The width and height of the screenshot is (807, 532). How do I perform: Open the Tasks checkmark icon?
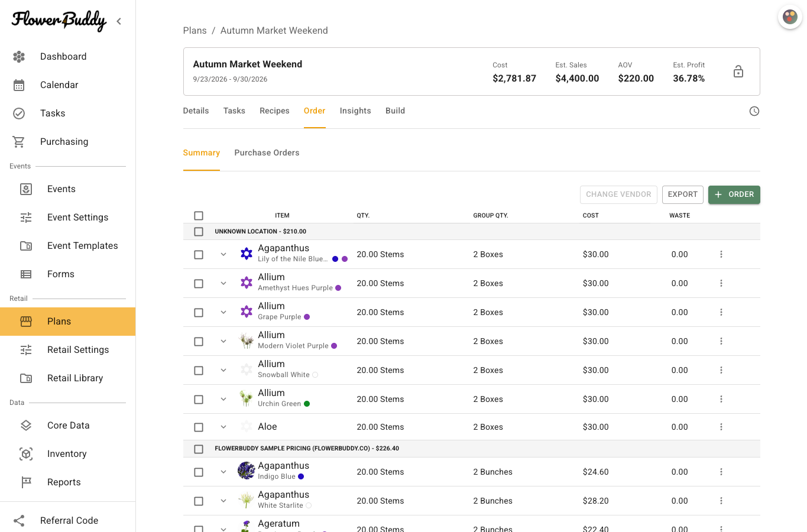pyautogui.click(x=19, y=113)
